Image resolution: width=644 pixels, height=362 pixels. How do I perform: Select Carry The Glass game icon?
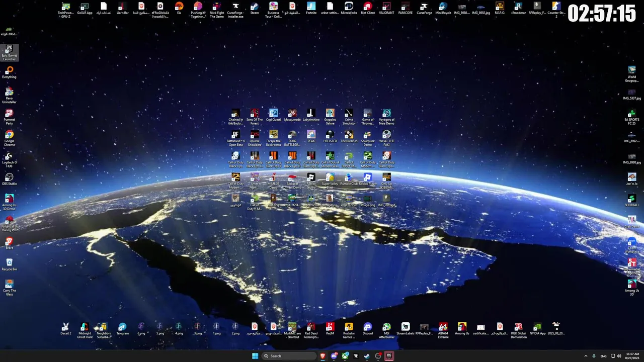9,288
